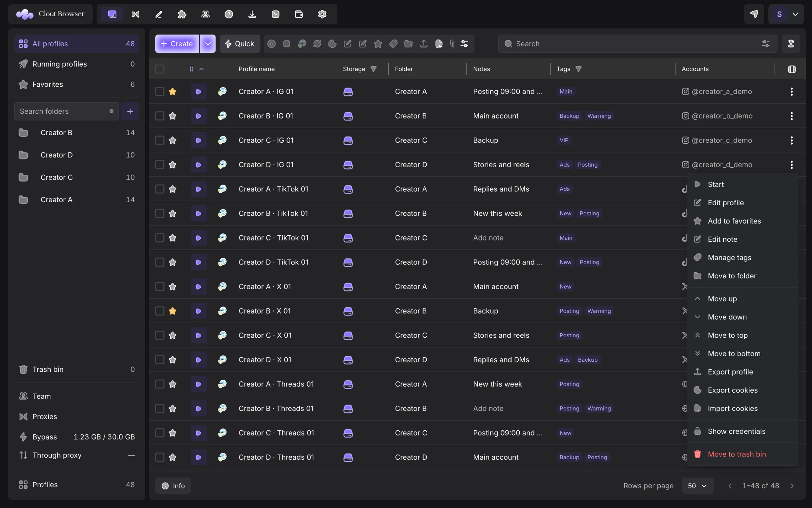The width and height of the screenshot is (812, 508).
Task: Click the proxy globe shield icon in toolbar
Action: point(302,44)
